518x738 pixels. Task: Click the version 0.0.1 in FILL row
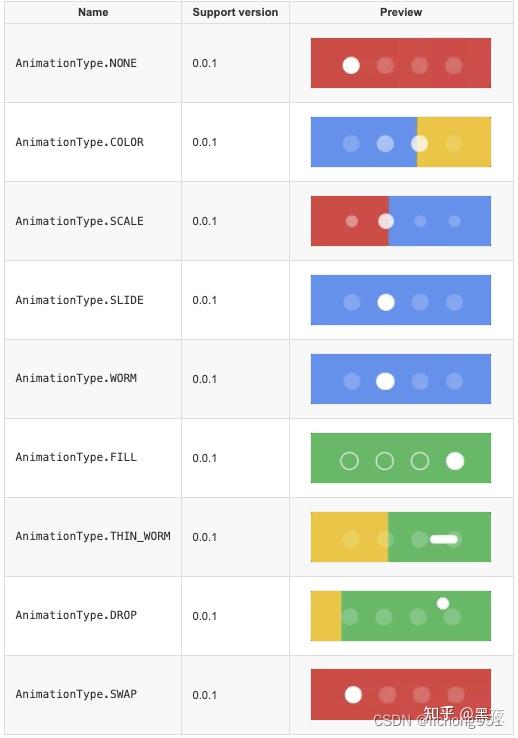point(205,458)
